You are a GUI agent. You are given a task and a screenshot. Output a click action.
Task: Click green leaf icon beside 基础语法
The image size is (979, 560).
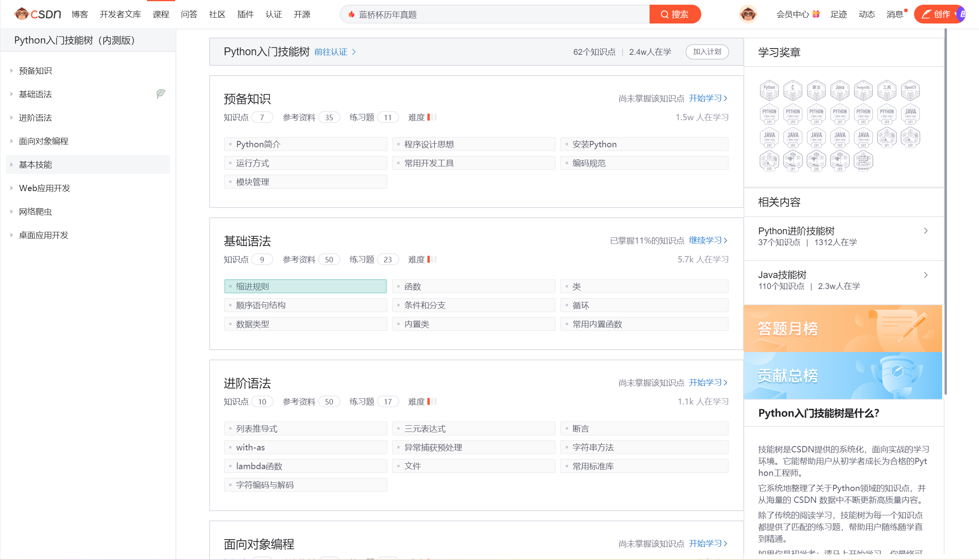click(x=161, y=94)
